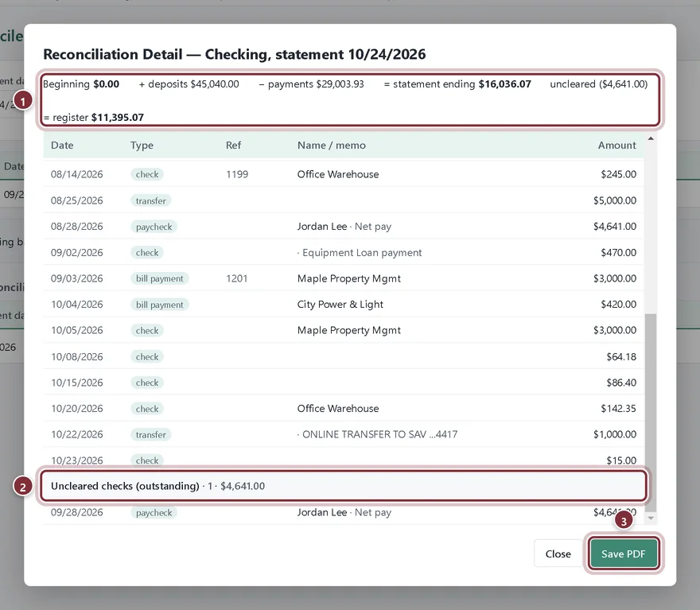Click the $64.18 amount
The width and height of the screenshot is (700, 610).
coord(621,356)
